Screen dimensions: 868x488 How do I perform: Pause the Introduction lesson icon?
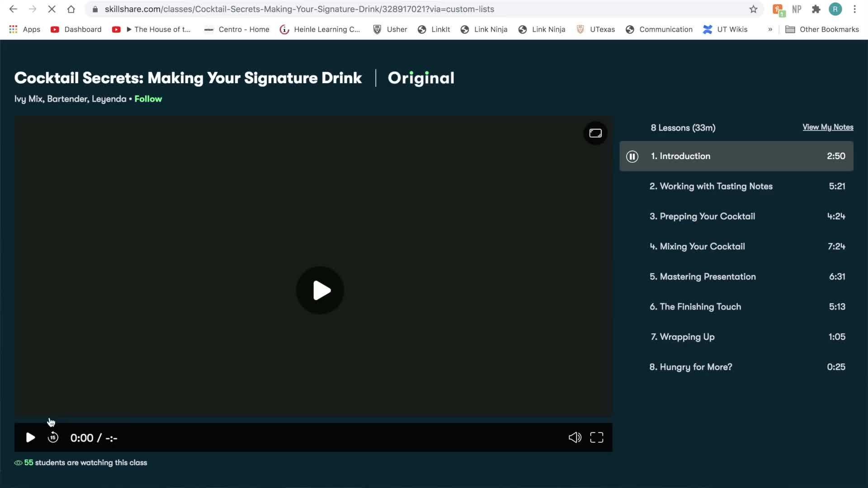pyautogui.click(x=632, y=156)
